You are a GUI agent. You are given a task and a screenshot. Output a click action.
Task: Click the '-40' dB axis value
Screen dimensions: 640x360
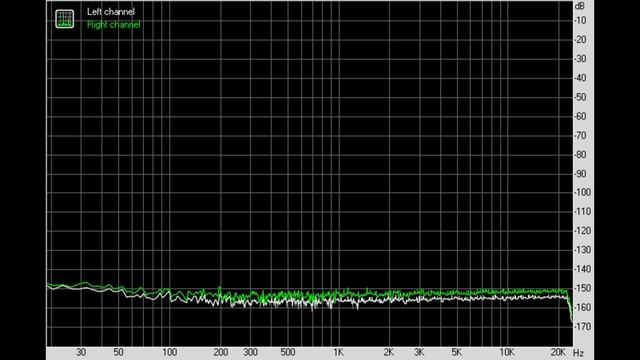tap(580, 78)
